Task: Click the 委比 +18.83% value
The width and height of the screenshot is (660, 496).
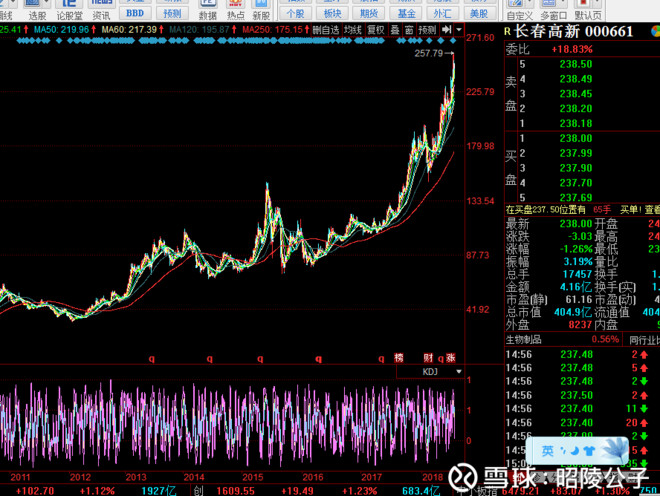Action: coord(572,49)
